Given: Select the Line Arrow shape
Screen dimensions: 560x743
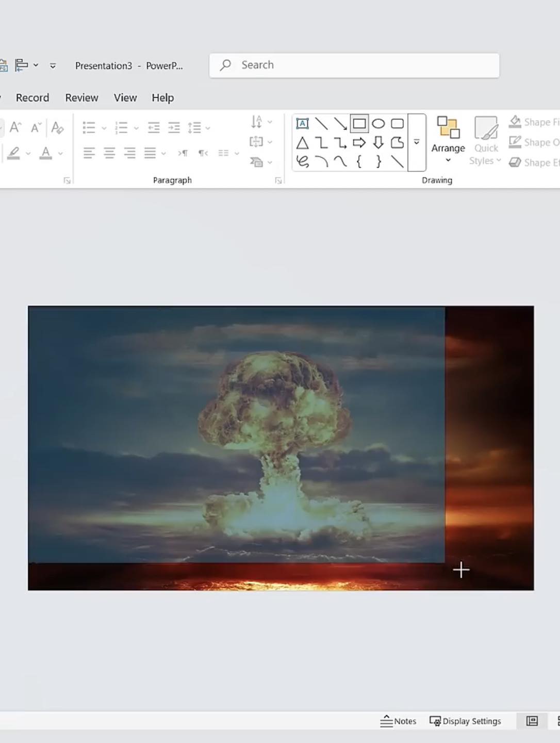Looking at the screenshot, I should [x=340, y=123].
